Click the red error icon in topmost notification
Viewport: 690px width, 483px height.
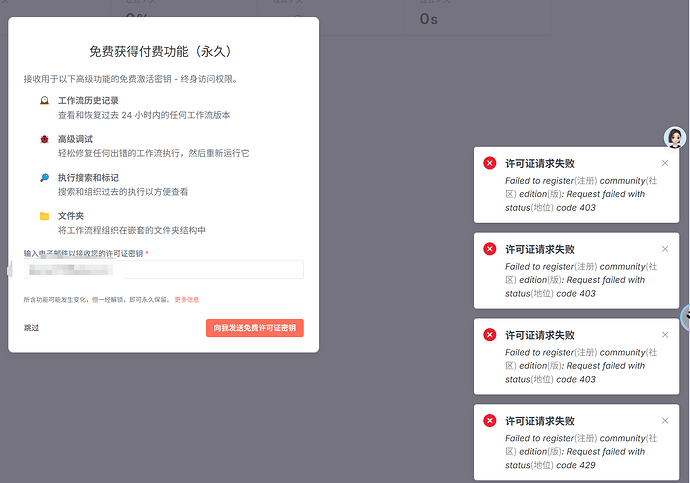489,163
